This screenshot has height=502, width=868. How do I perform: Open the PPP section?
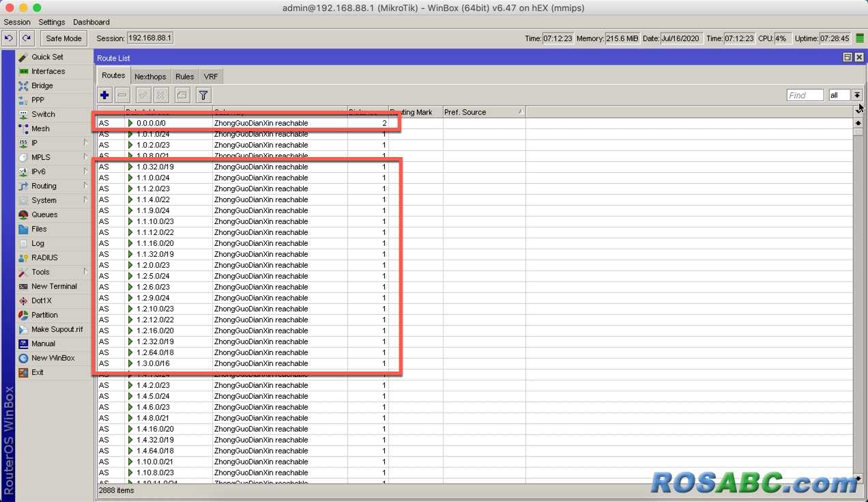[x=38, y=100]
